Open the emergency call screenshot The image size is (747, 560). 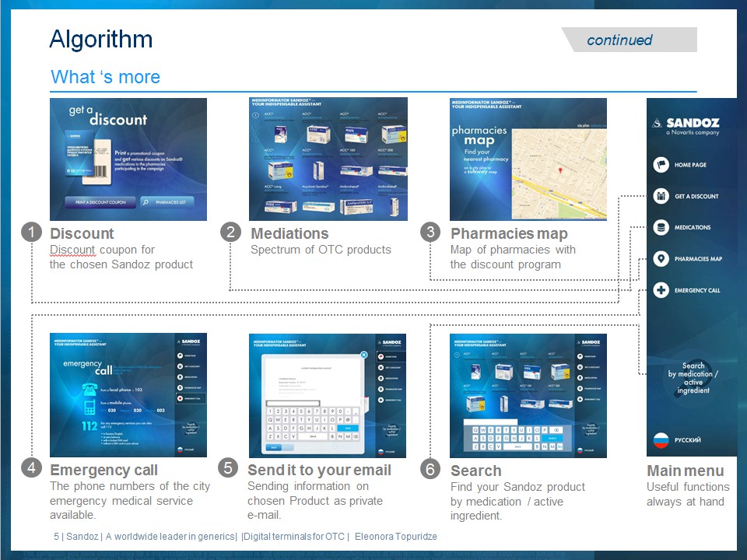pos(128,395)
